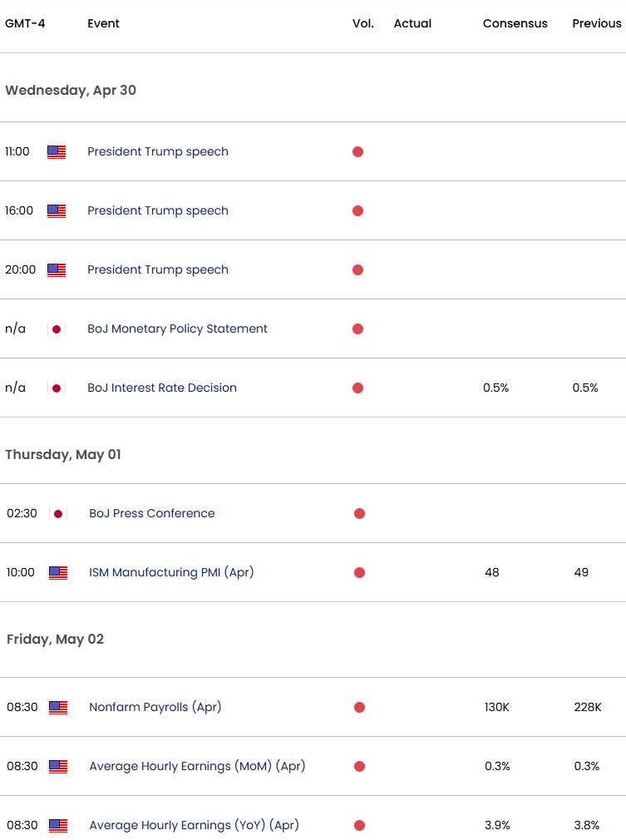Click the US flag for the 11:00 Trump speech

tap(56, 152)
